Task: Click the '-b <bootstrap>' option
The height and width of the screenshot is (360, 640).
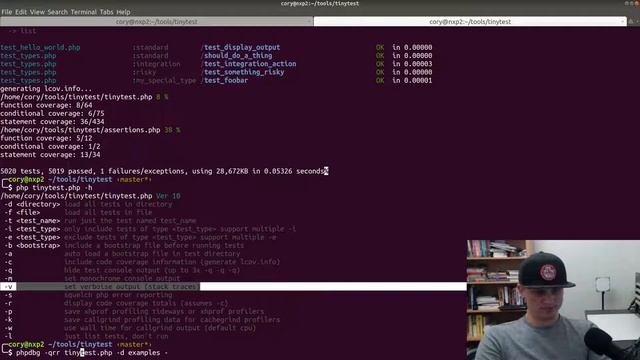Action: [32, 245]
